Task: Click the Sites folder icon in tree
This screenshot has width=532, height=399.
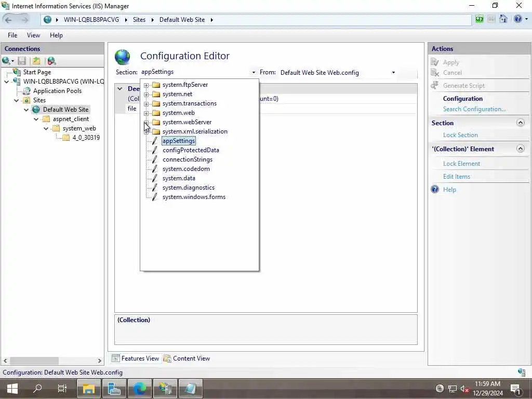Action: tap(26, 100)
